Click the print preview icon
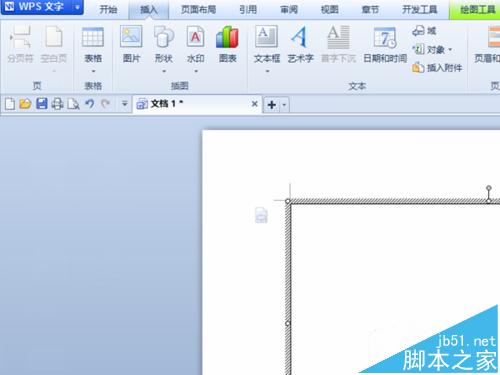500x375 pixels. [73, 104]
